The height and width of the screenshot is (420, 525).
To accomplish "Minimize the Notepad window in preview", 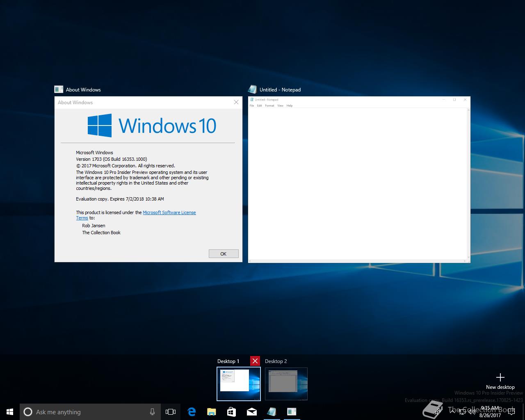I will point(444,100).
